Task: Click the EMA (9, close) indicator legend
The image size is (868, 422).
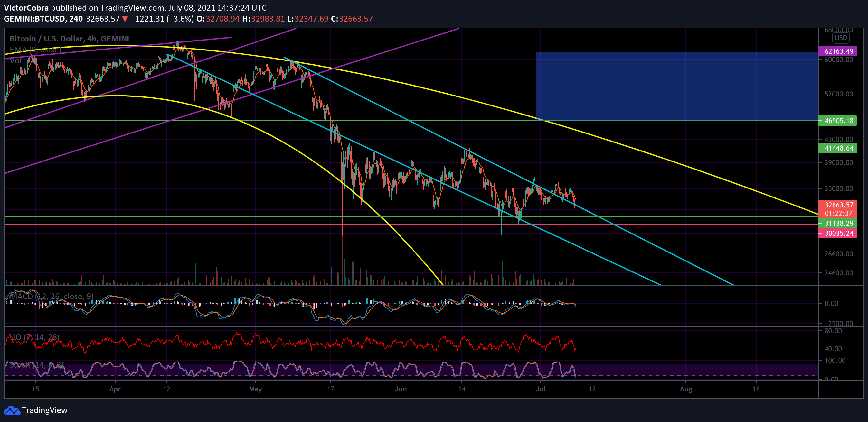Action: pyautogui.click(x=35, y=50)
